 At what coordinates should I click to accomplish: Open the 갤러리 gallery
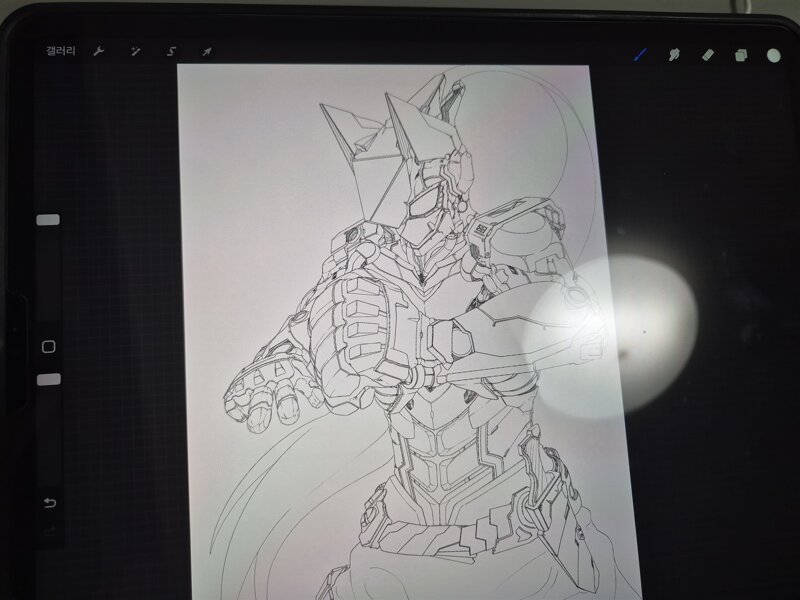61,51
